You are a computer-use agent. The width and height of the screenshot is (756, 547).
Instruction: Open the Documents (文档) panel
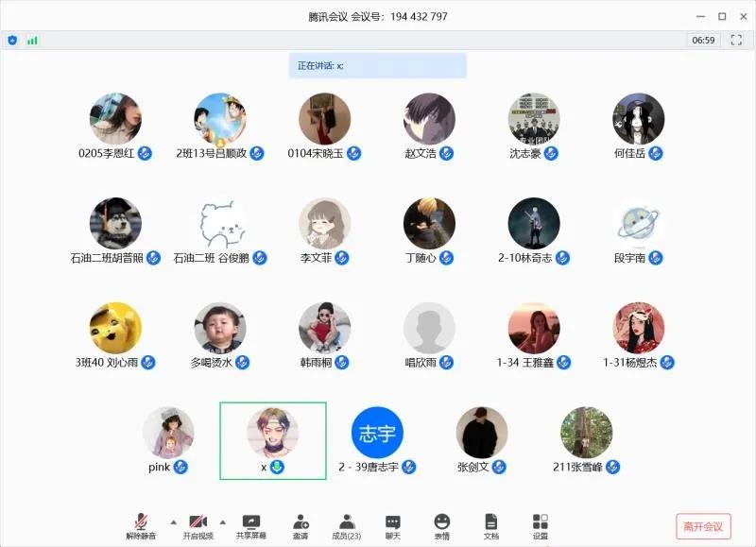tap(490, 522)
